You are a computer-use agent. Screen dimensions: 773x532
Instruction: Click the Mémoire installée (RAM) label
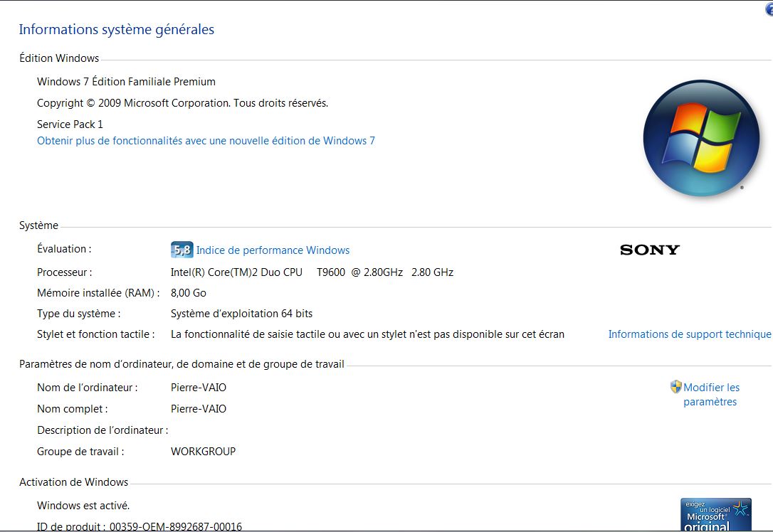[x=98, y=293]
